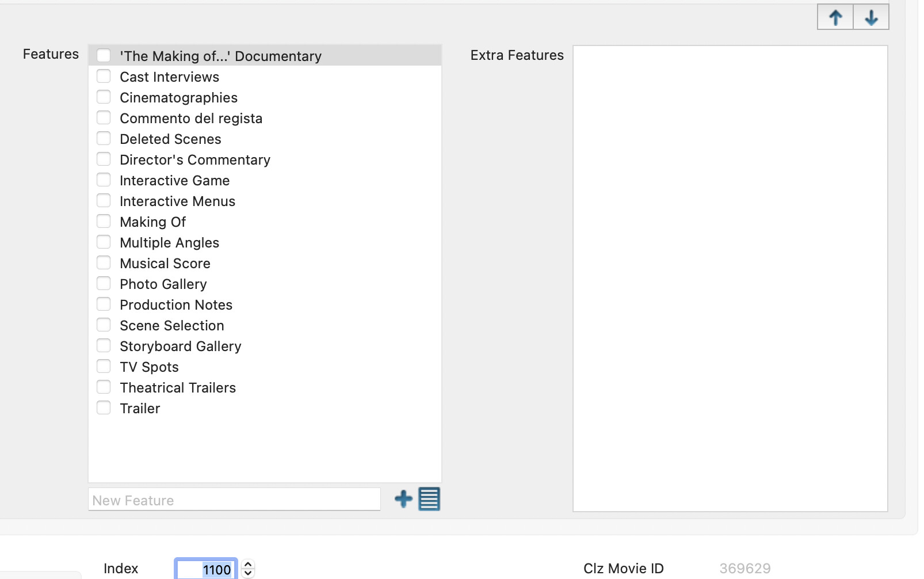Enable the Cast Interviews checkbox

pos(104,77)
